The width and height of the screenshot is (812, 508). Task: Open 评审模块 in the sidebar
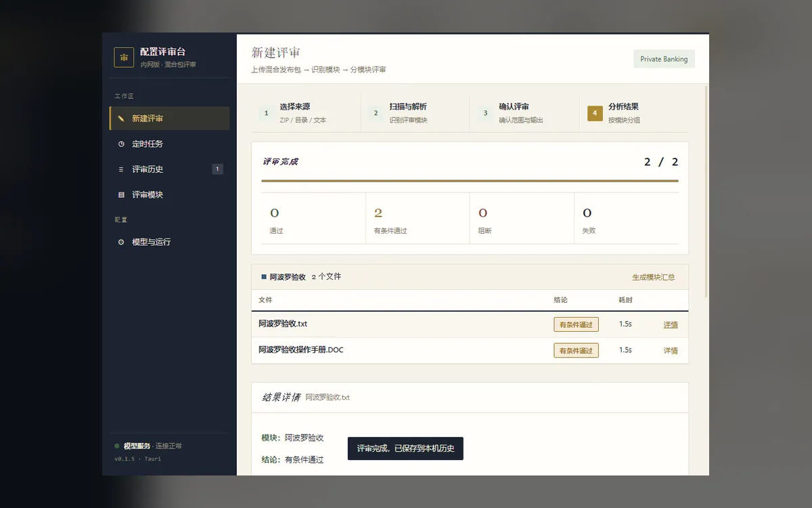pyautogui.click(x=169, y=194)
